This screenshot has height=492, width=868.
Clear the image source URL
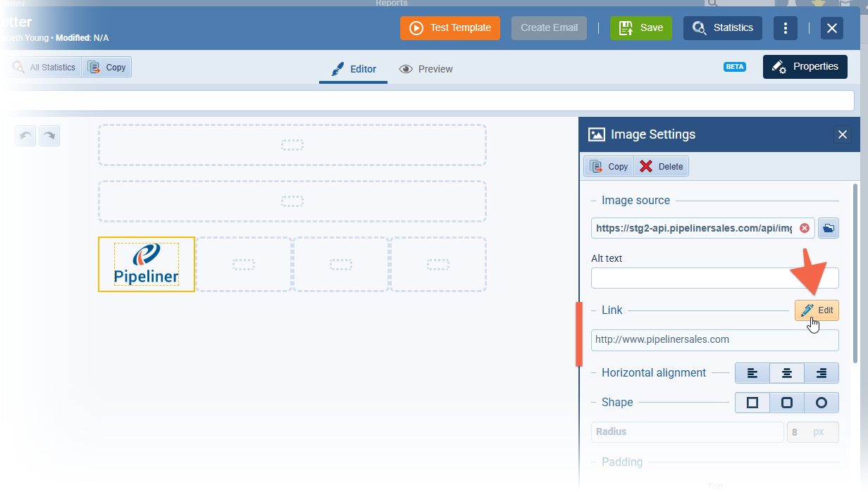point(805,228)
